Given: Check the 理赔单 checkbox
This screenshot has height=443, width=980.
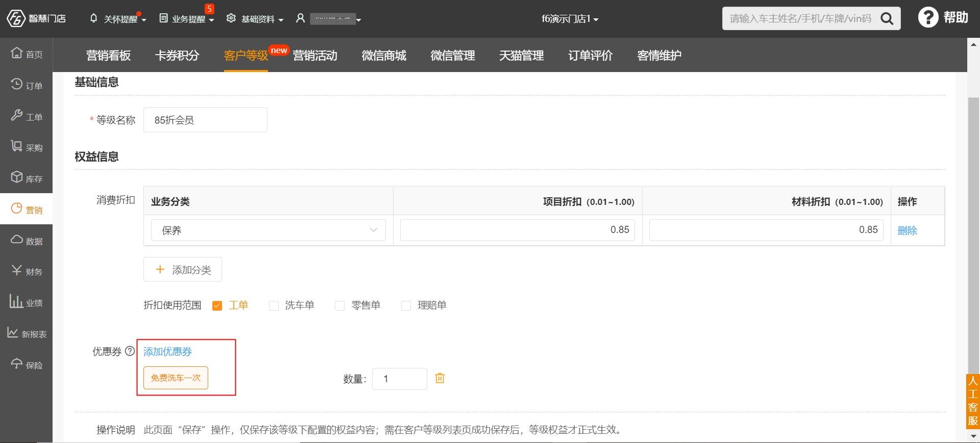Looking at the screenshot, I should pos(406,306).
